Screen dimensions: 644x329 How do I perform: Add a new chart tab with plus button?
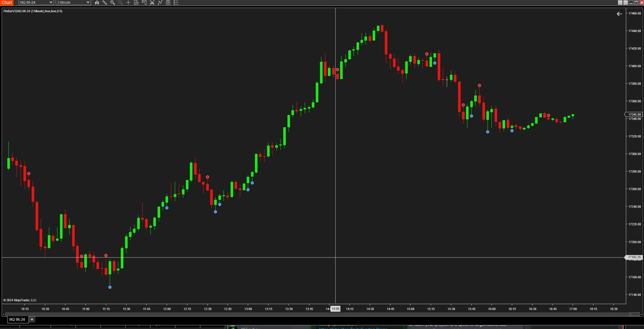click(x=32, y=320)
